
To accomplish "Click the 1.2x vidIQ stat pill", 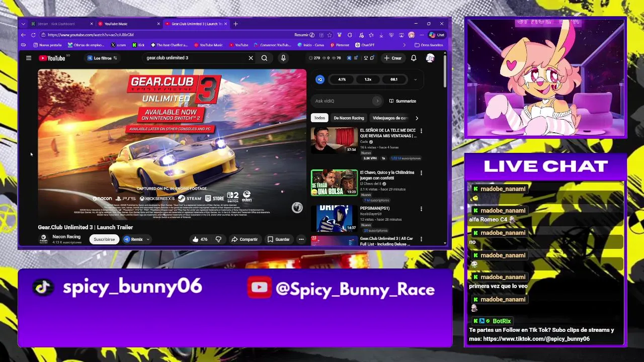I will (368, 79).
